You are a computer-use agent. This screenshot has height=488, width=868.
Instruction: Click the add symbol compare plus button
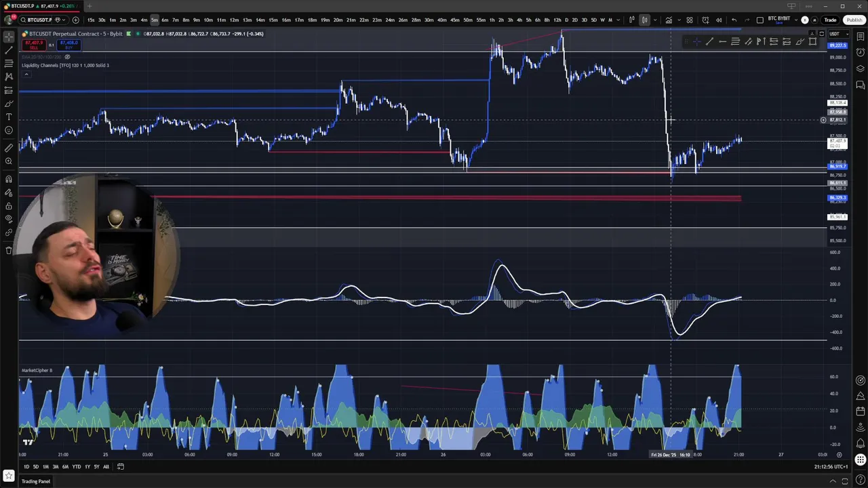pyautogui.click(x=75, y=20)
